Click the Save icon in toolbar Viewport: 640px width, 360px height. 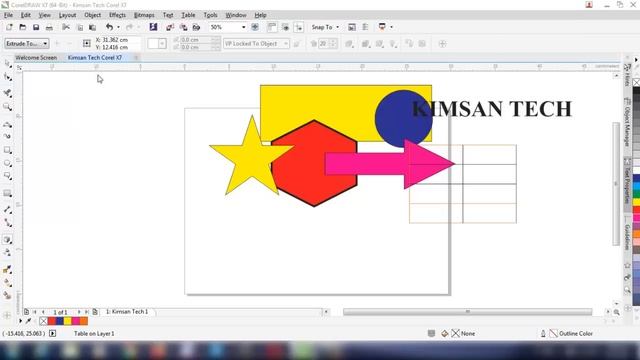(36, 27)
